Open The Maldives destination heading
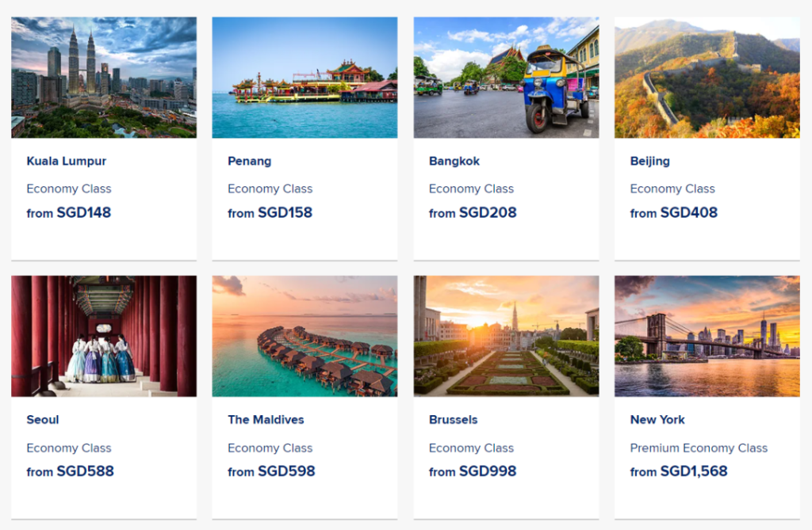 [x=266, y=419]
